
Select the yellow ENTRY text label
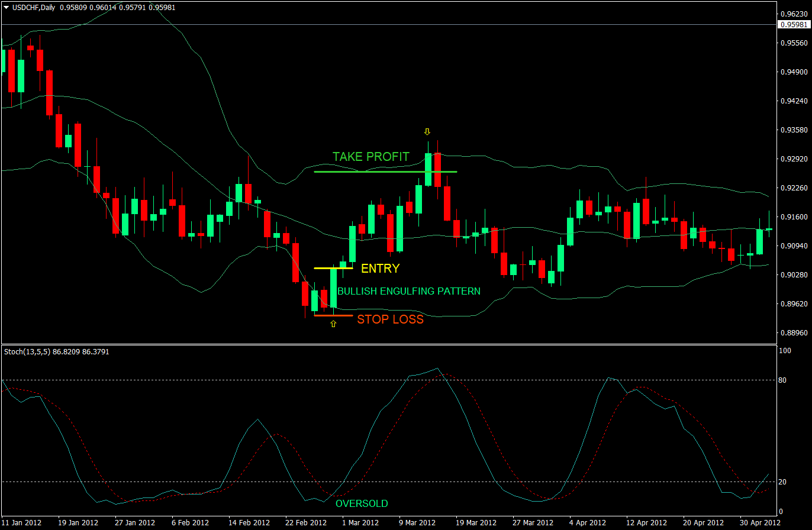coord(380,269)
